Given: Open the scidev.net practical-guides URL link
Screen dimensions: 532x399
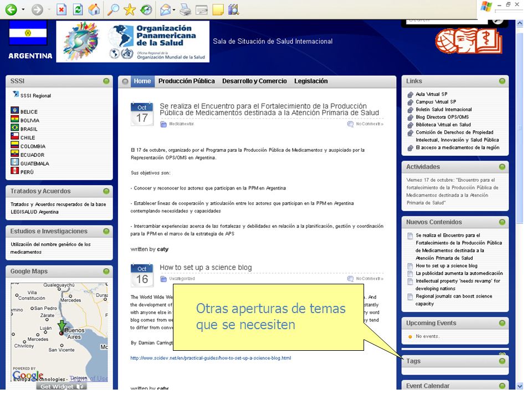Looking at the screenshot, I should 211,358.
